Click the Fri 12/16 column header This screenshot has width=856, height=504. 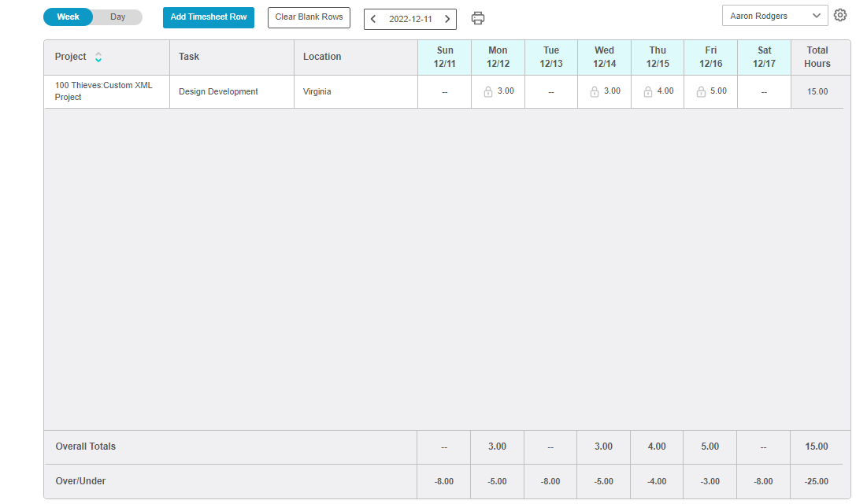coord(711,57)
